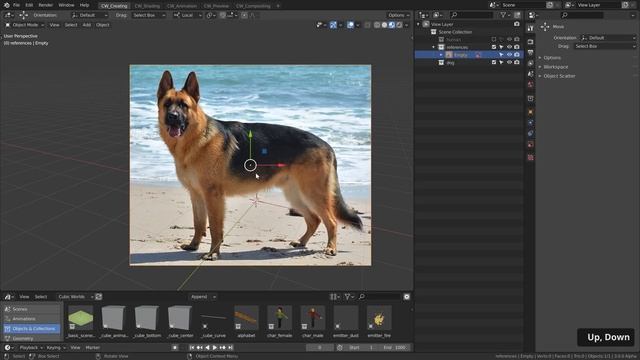The width and height of the screenshot is (640, 360).
Task: Expand the Object Scatter panel
Action: 559,76
